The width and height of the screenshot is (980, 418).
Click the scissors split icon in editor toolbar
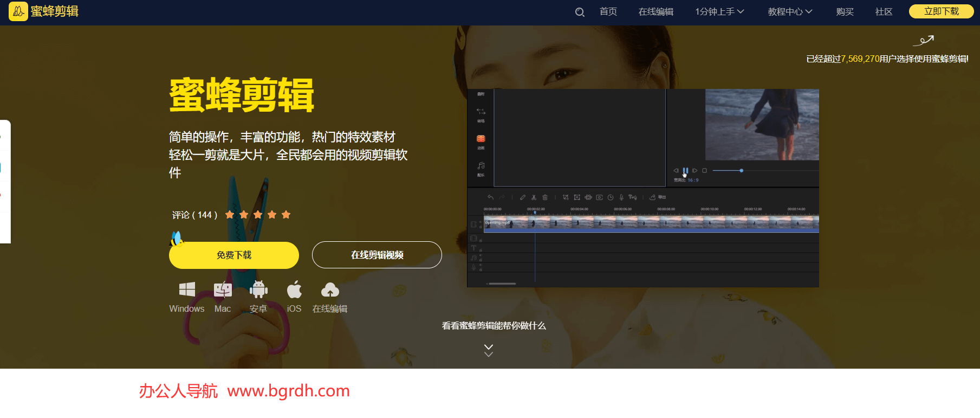(x=534, y=197)
